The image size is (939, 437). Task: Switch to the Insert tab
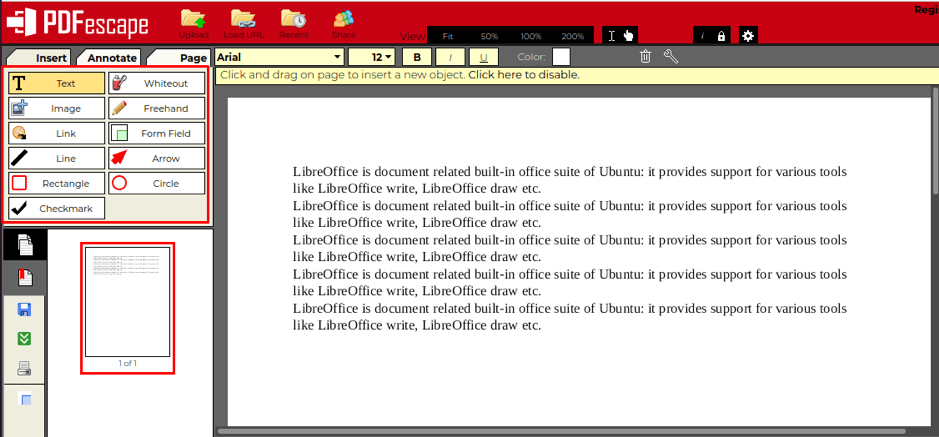click(40, 57)
